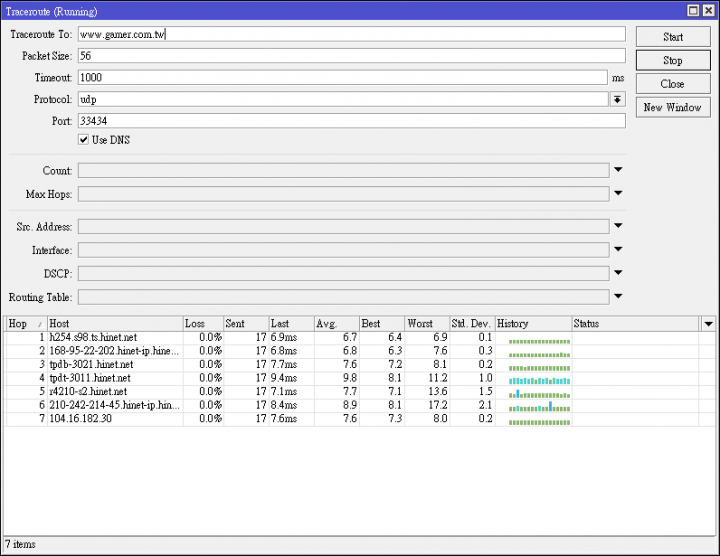
Task: Sort by the Host column header
Action: pos(115,324)
